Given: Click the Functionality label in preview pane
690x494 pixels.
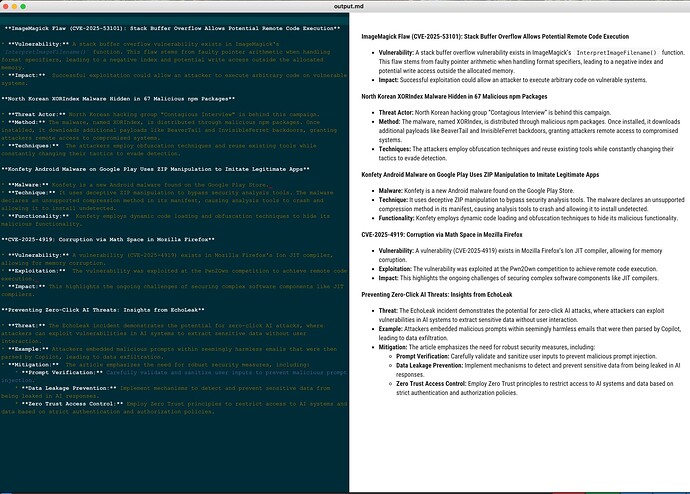Looking at the screenshot, I should (396, 218).
